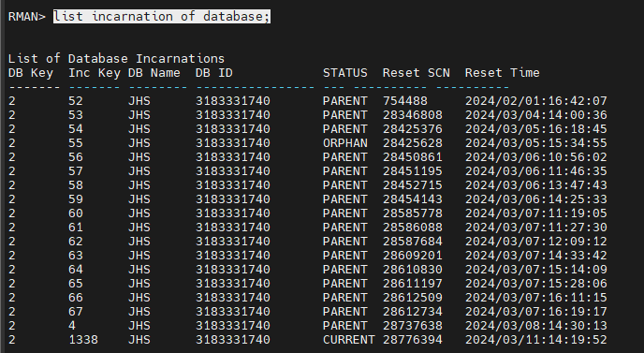Click Reset SCN value 28425628
Screen dimensions: 644x353
tap(413, 143)
